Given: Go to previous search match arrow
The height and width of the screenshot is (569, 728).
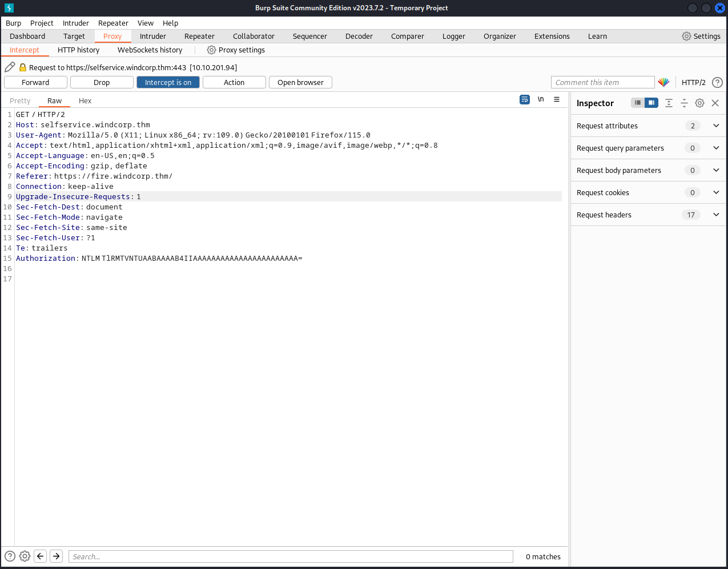Looking at the screenshot, I should (40, 556).
